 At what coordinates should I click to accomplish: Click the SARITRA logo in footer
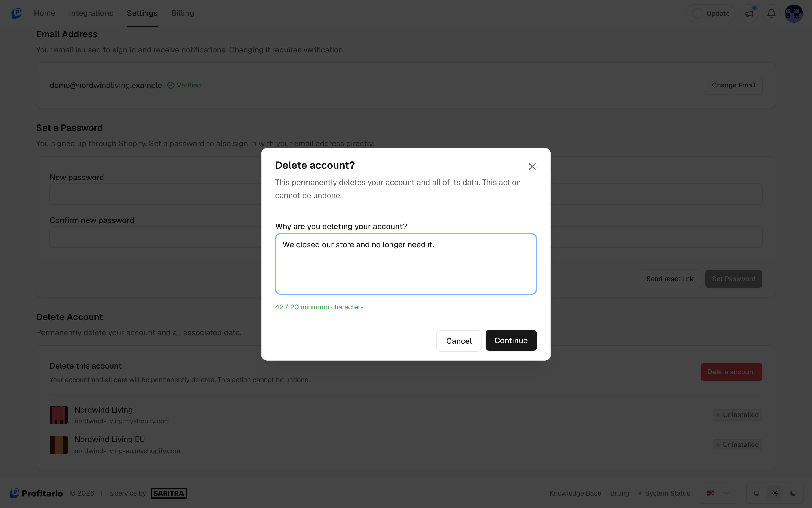[169, 493]
